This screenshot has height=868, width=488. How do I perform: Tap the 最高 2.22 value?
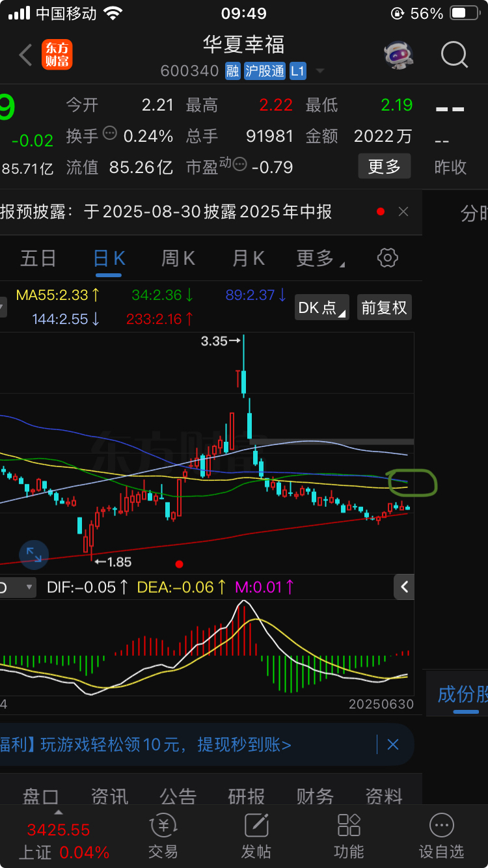click(276, 105)
